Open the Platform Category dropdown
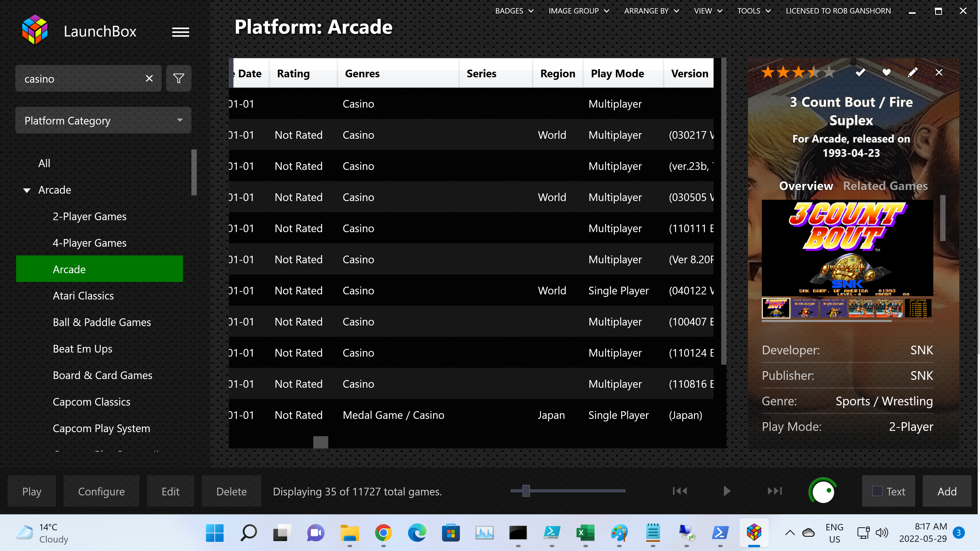Image resolution: width=980 pixels, height=551 pixels. click(103, 120)
